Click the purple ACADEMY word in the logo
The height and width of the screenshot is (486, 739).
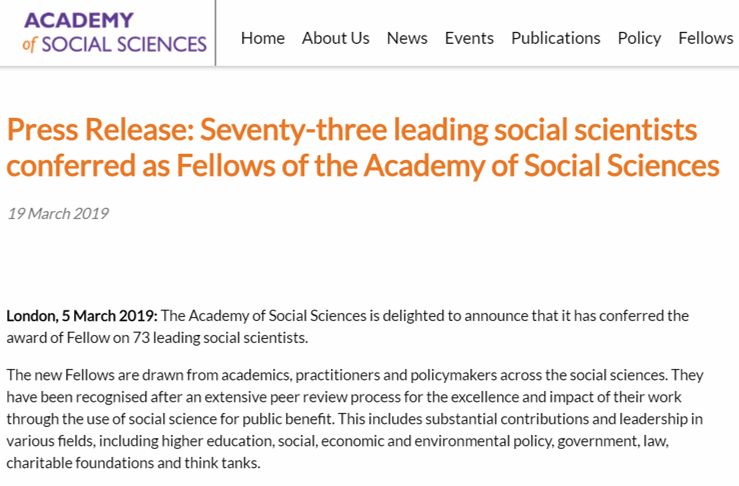point(79,20)
